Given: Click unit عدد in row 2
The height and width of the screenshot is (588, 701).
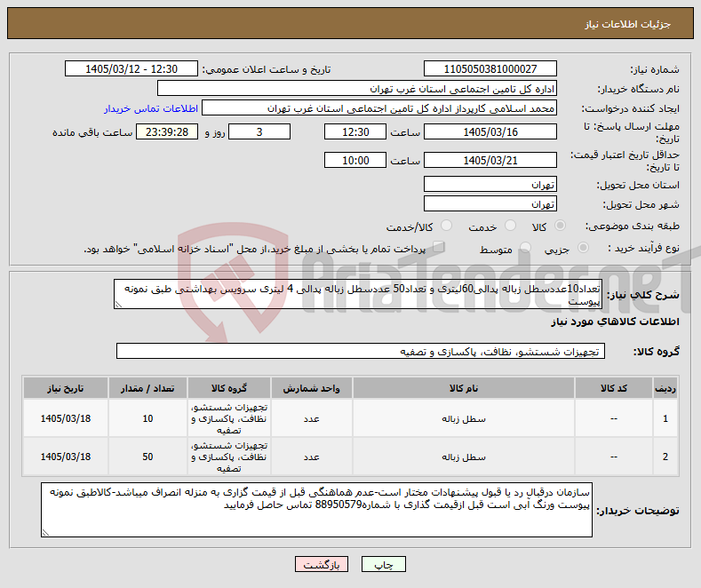Looking at the screenshot, I should pyautogui.click(x=311, y=457).
